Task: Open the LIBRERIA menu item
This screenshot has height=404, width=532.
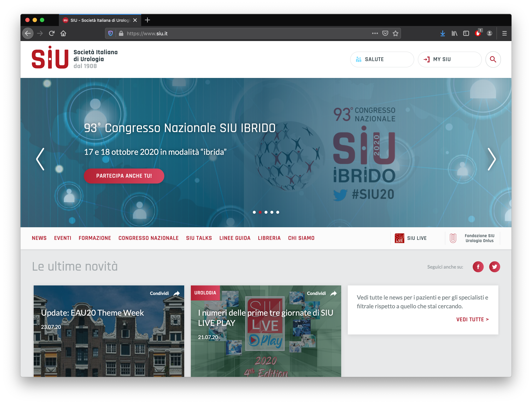Action: click(x=269, y=238)
